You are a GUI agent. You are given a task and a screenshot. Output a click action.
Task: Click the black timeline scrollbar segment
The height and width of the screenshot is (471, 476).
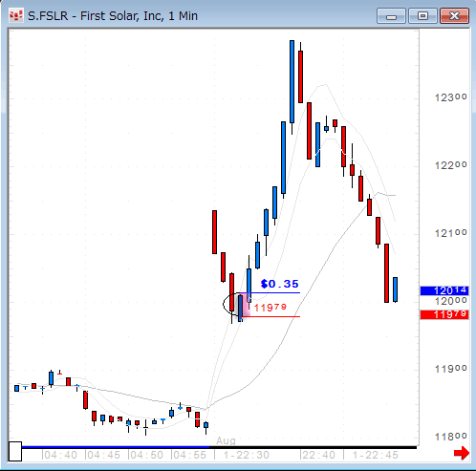point(314,447)
